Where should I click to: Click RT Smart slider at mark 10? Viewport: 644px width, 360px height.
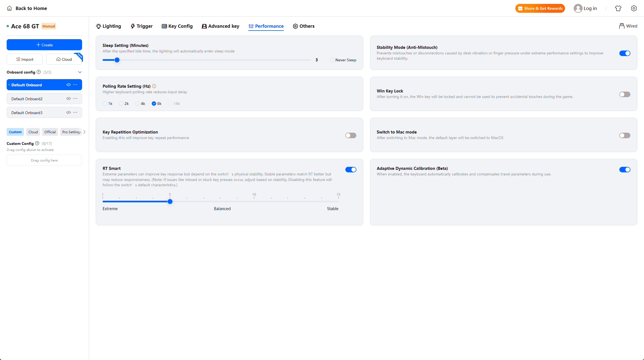pos(254,202)
